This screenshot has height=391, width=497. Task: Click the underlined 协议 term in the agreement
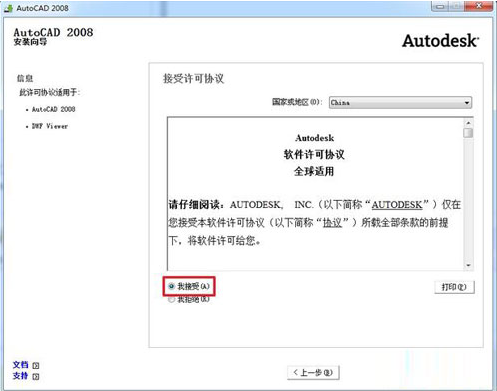[x=332, y=222]
